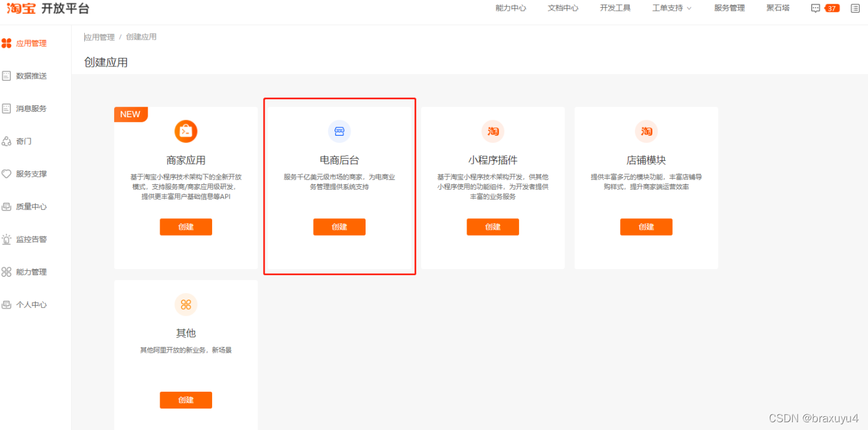Click 小程序插件 card description text
The image size is (868, 430).
(493, 187)
